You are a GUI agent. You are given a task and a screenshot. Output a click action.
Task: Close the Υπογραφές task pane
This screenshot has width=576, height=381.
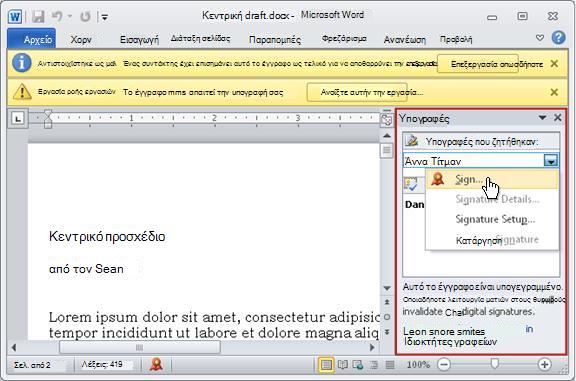tap(558, 118)
